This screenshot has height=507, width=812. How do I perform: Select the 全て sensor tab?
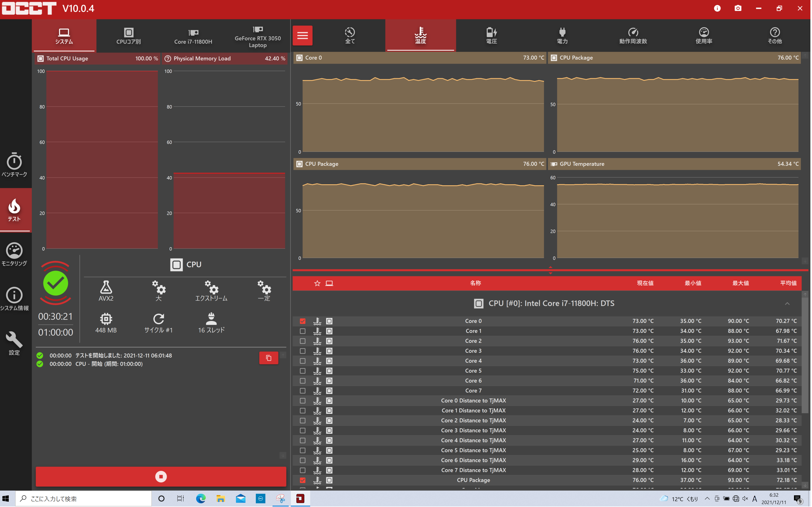(x=350, y=36)
